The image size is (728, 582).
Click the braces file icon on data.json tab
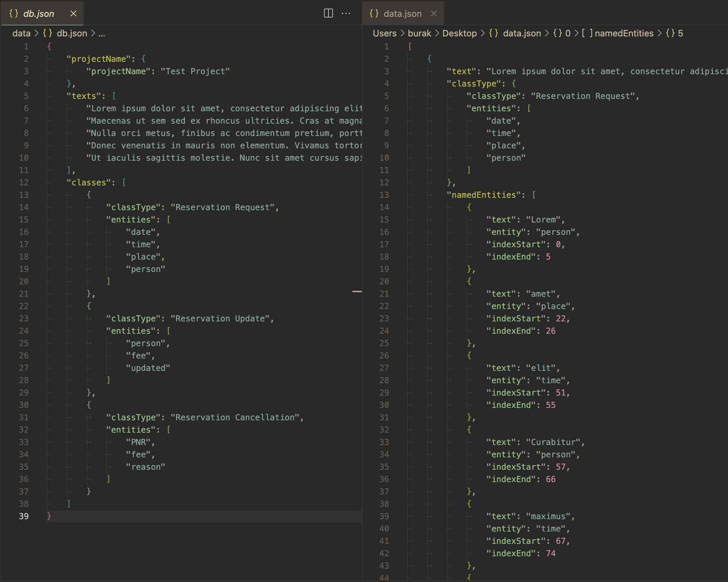[x=374, y=13]
